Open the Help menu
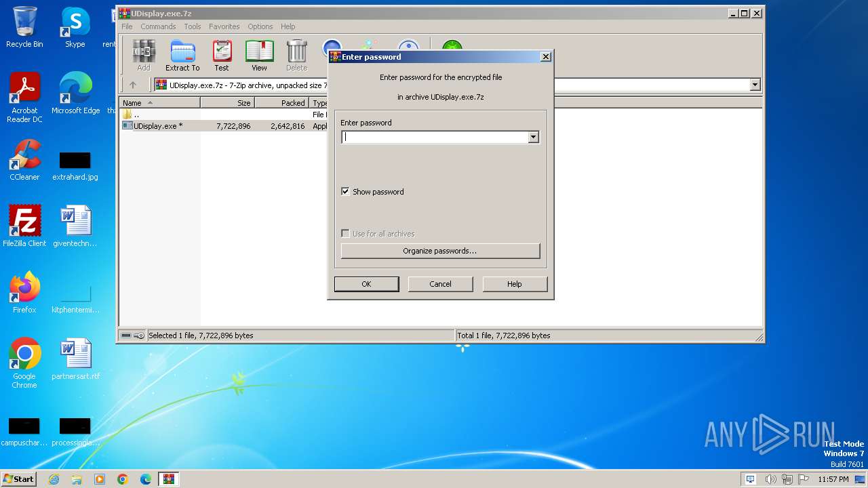Image resolution: width=868 pixels, height=488 pixels. (x=288, y=26)
